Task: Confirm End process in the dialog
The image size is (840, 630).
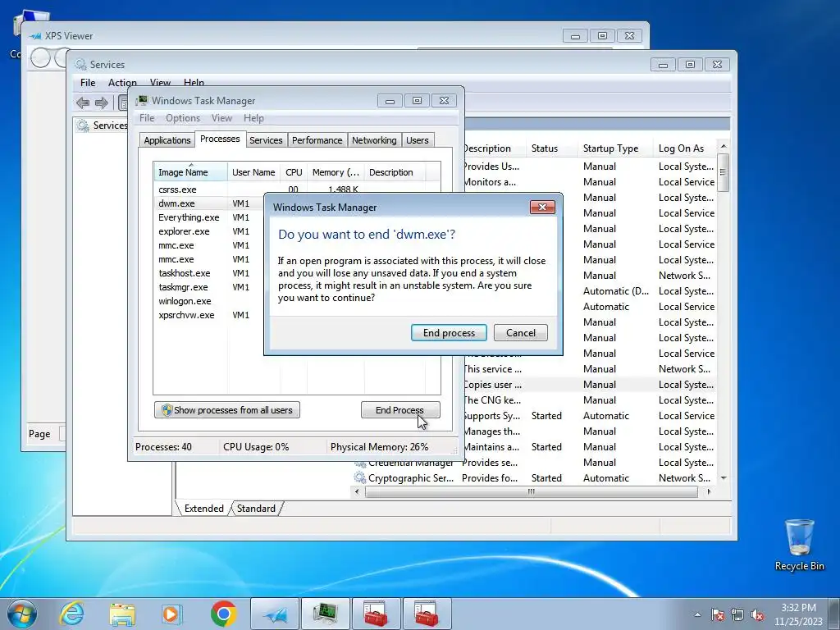Action: tap(449, 333)
